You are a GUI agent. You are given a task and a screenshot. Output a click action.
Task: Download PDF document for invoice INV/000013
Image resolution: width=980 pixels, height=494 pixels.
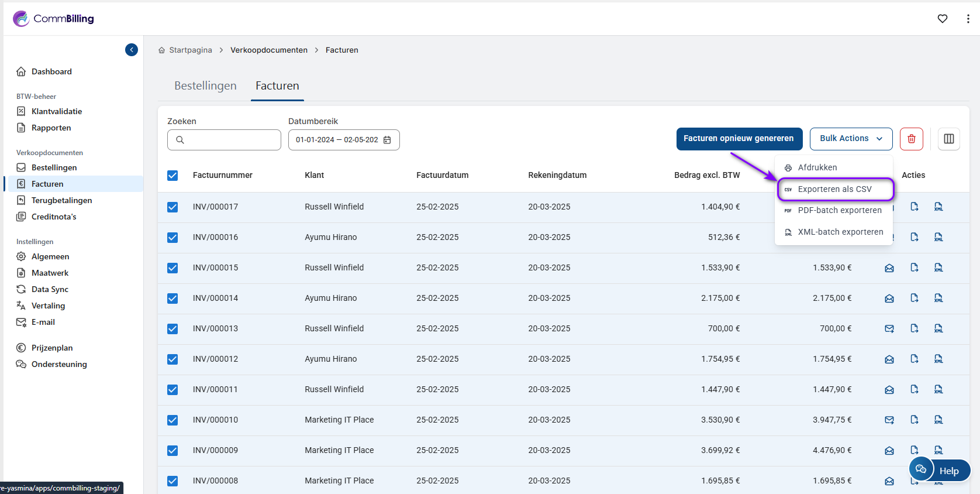[914, 328]
